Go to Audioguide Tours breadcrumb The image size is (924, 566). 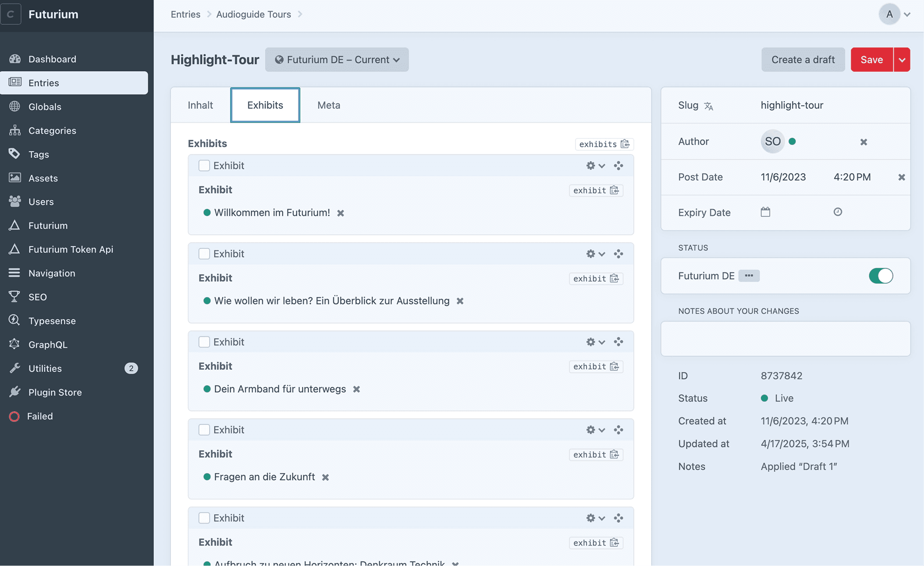(x=253, y=14)
